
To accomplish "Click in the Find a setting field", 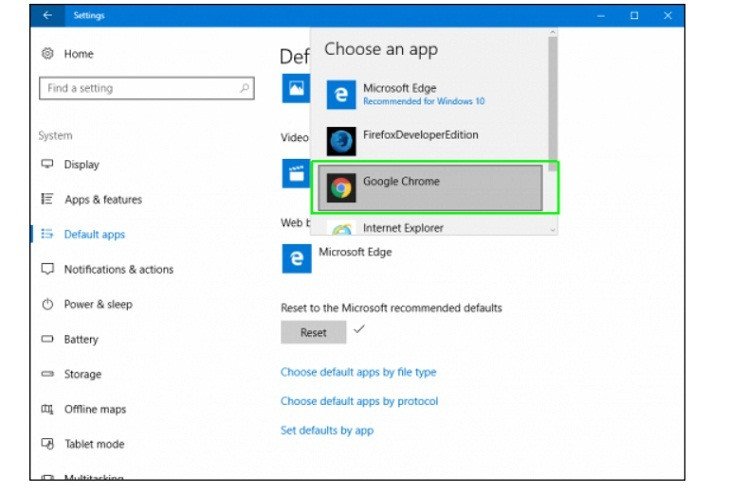I will tap(140, 88).
